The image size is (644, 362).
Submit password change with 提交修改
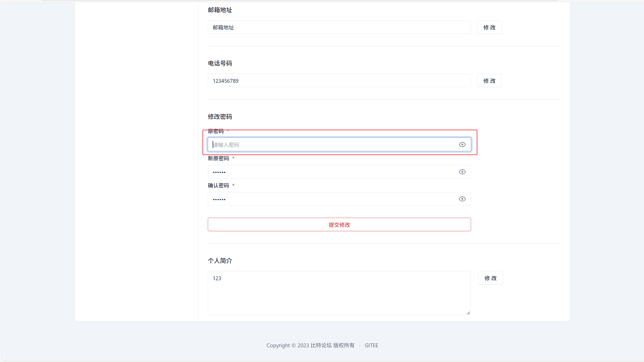(x=339, y=225)
